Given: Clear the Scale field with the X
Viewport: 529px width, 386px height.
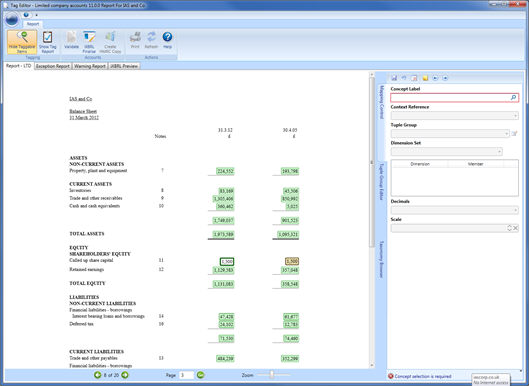Looking at the screenshot, I should click(x=516, y=228).
